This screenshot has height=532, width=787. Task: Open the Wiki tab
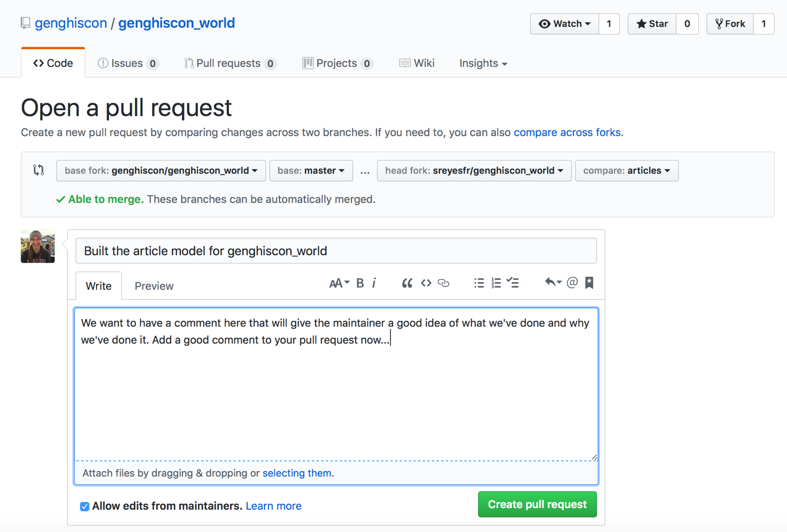(417, 63)
